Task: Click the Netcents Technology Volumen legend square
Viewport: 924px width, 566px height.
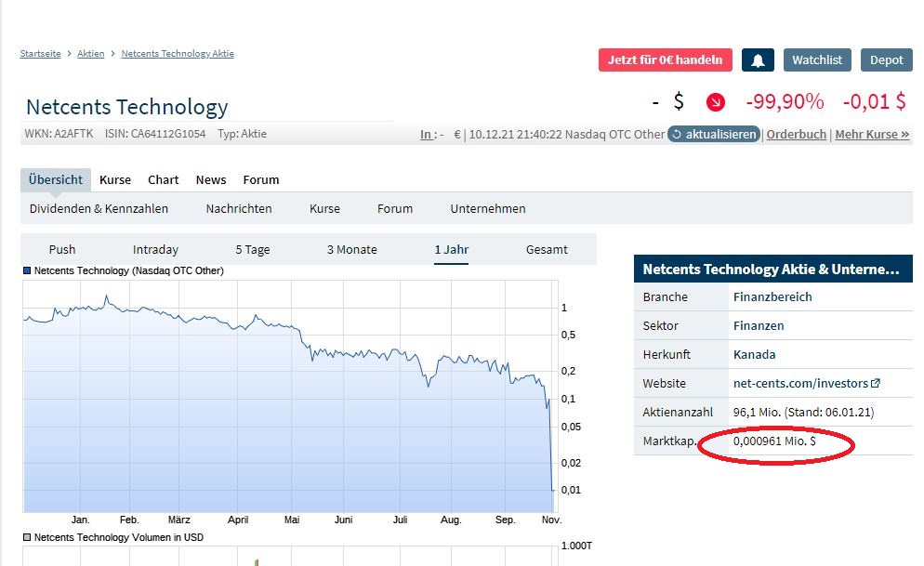Action: coord(27,537)
